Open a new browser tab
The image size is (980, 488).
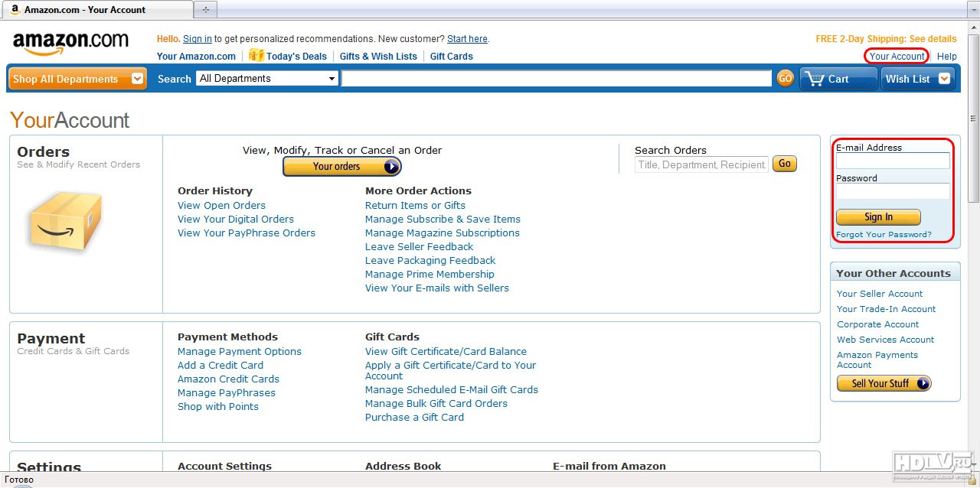206,10
